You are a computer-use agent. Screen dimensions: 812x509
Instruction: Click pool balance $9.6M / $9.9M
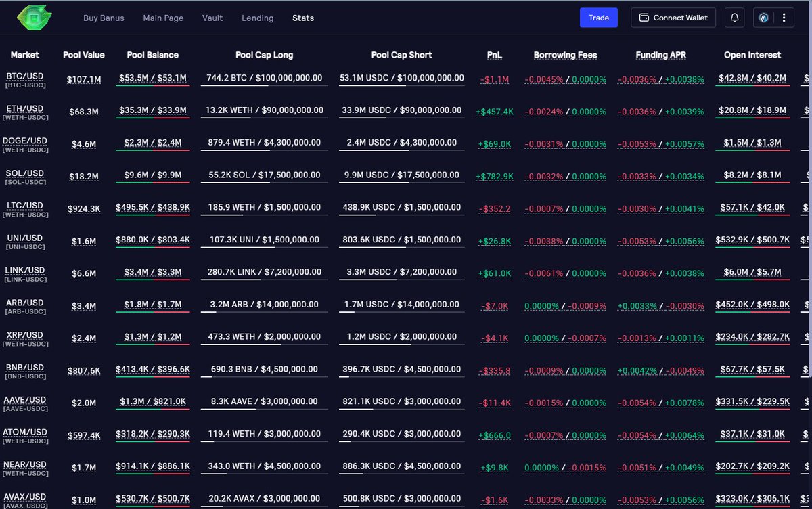pos(153,175)
